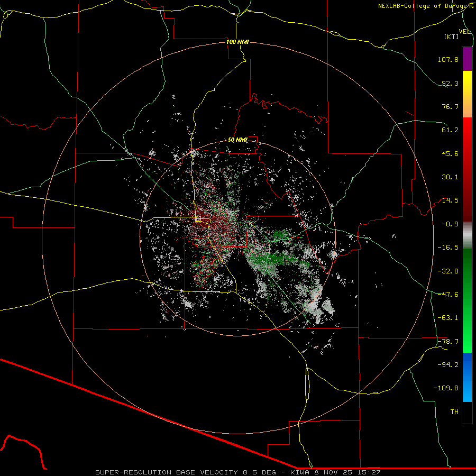Click the 76.7 scale value
Screen dimensions: 476x476
point(450,106)
